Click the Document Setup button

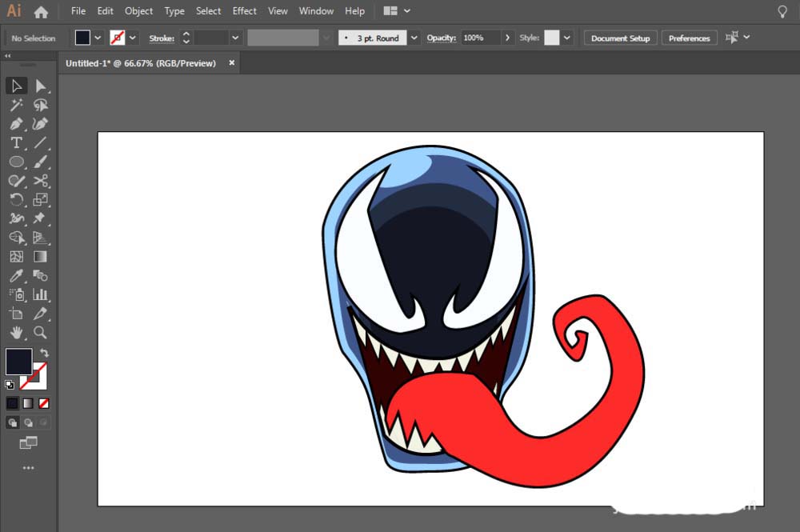pos(620,38)
